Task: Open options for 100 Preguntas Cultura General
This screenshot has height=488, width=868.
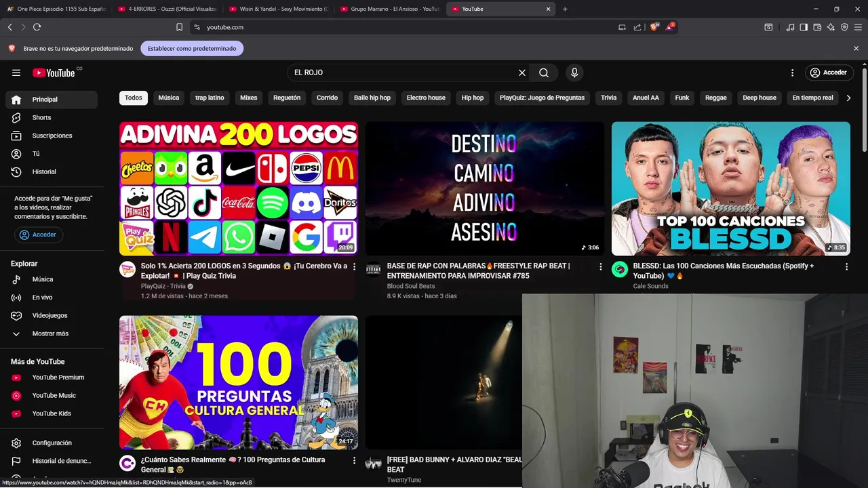Action: pos(354,460)
